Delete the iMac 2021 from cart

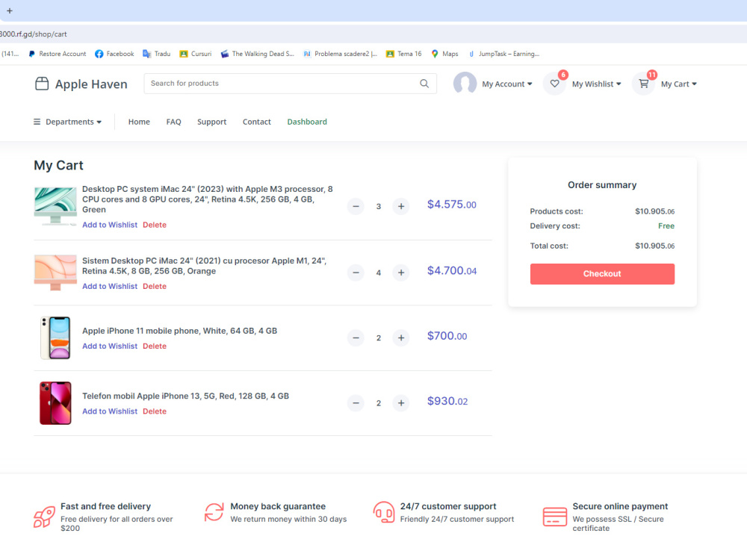154,286
